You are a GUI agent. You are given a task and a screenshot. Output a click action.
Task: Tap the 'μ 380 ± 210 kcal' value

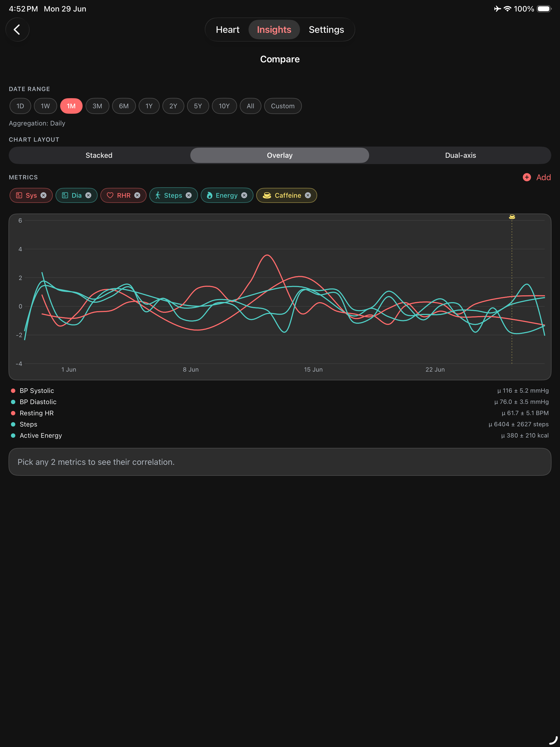pyautogui.click(x=525, y=435)
